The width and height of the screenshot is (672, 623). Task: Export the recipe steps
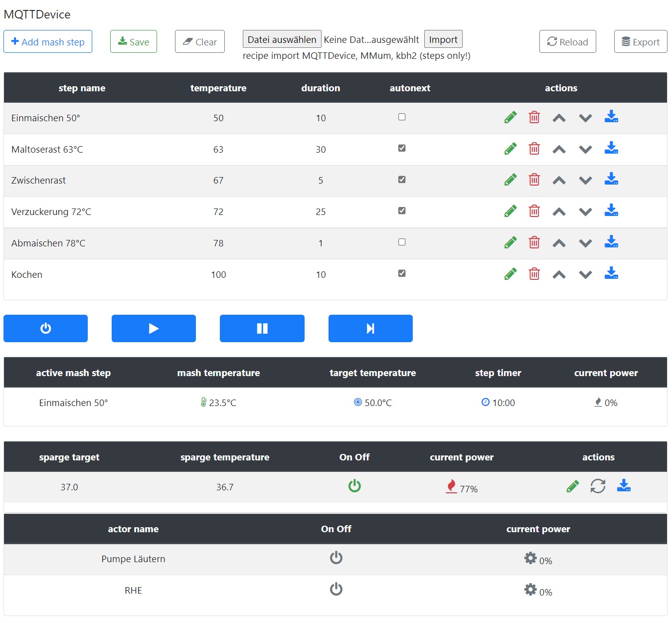tap(640, 42)
